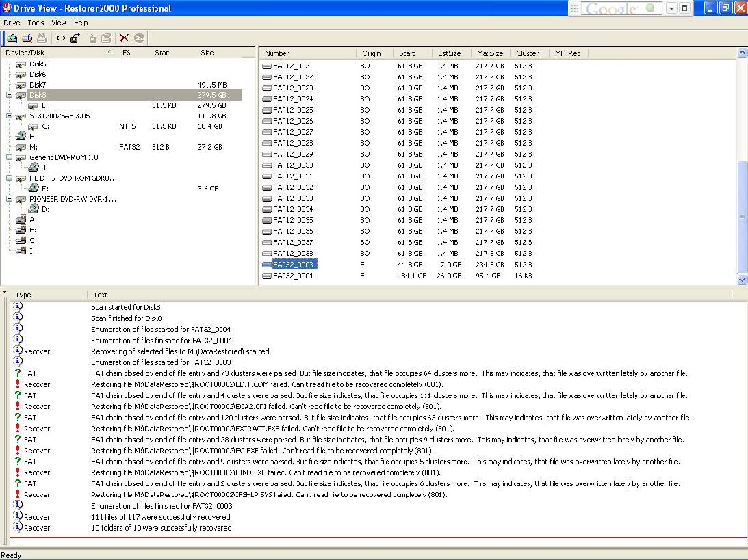Click the MaxSize column header

point(490,53)
